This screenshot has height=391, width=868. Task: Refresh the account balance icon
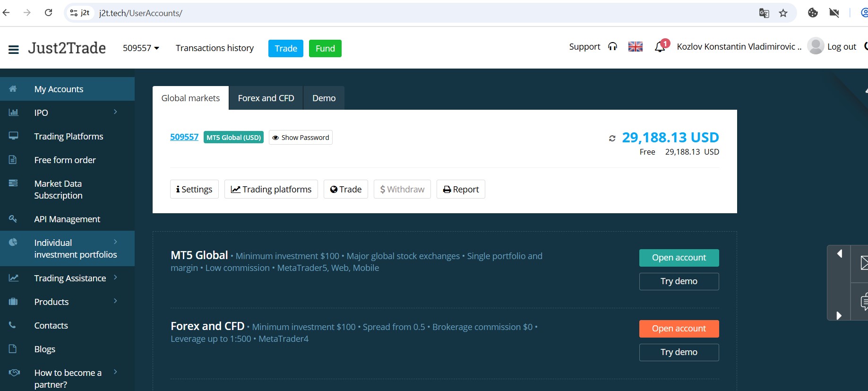point(612,139)
